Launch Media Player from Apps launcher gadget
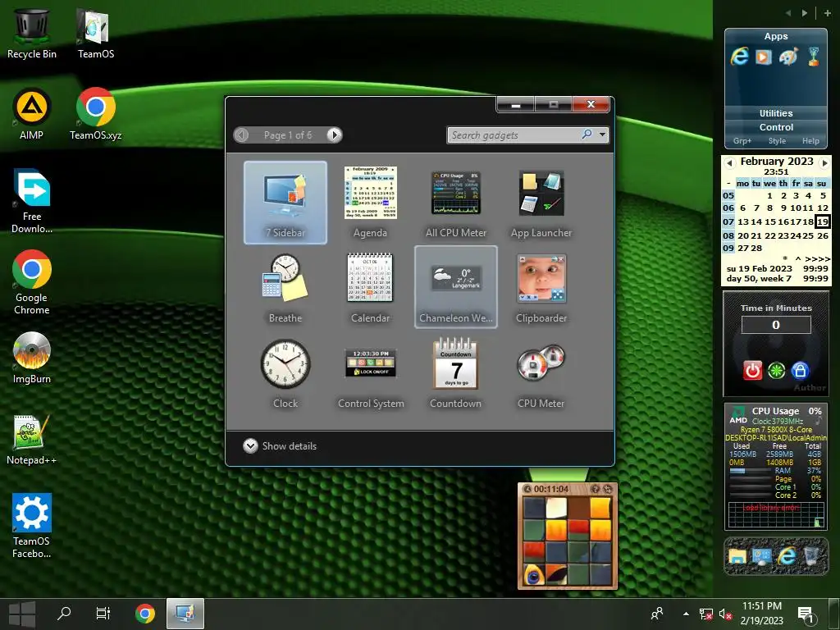Screen dimensions: 840x630 click(764, 57)
